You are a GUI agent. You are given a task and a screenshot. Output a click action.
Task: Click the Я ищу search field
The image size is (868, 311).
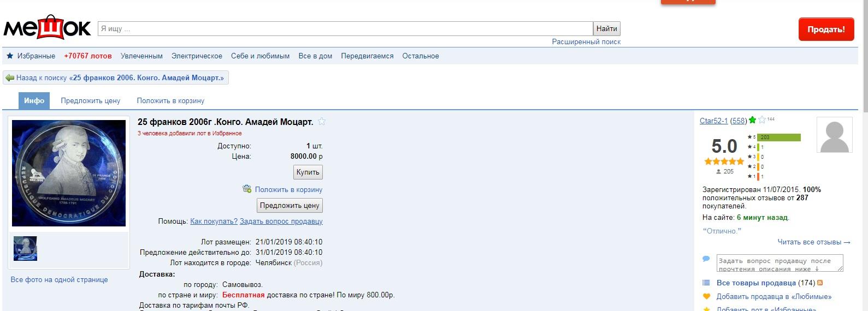point(345,29)
